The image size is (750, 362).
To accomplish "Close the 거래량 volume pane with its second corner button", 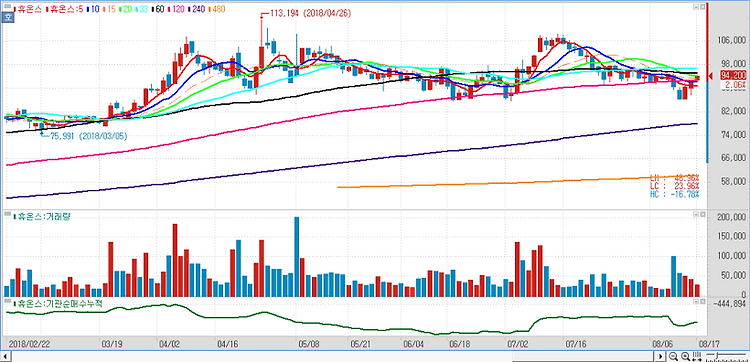I will 703,215.
